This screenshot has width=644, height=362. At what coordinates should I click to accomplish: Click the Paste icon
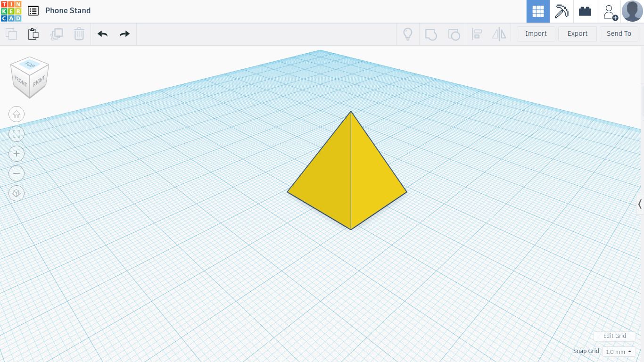coord(33,34)
